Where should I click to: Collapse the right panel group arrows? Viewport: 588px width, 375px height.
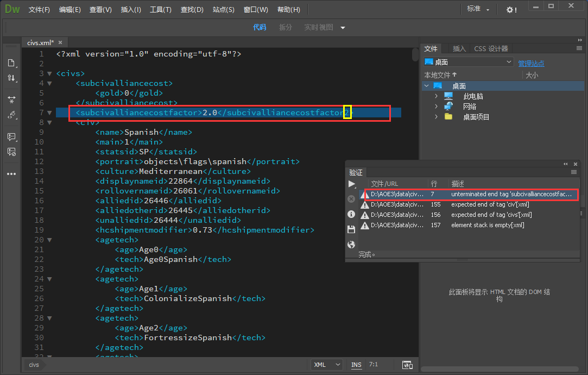coord(580,40)
